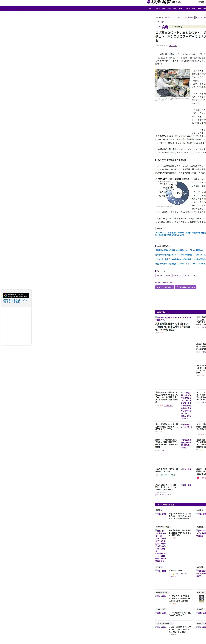This screenshot has height=644, width=206.
Task: Expand the サッカーW杯 section chevron
Action: (166, 609)
